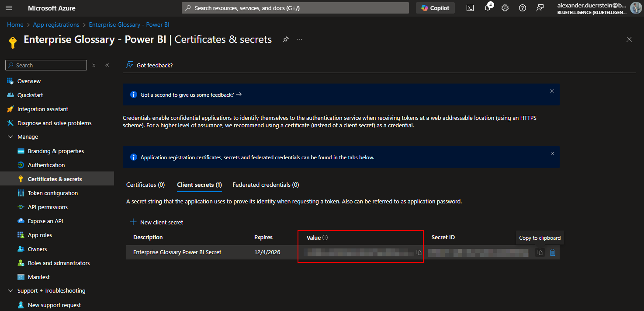Open the Copilot button
This screenshot has height=311, width=644.
[x=435, y=8]
